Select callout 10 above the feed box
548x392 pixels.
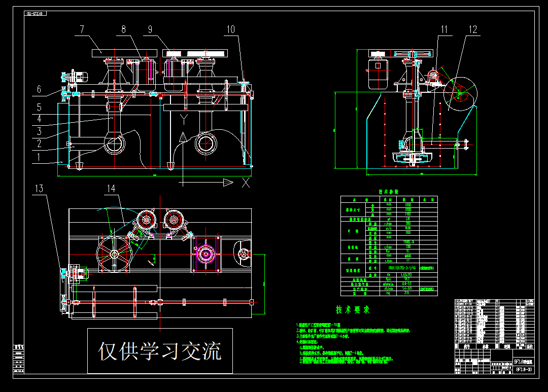(231, 29)
